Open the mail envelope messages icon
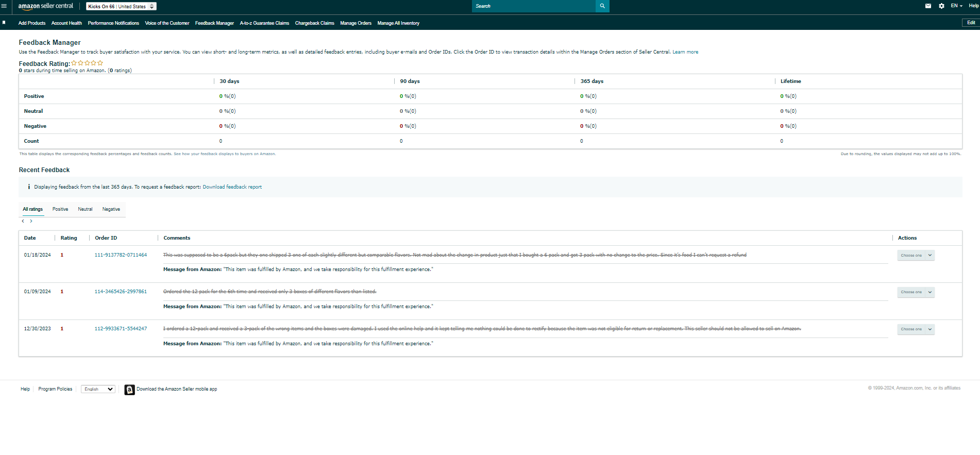 928,6
